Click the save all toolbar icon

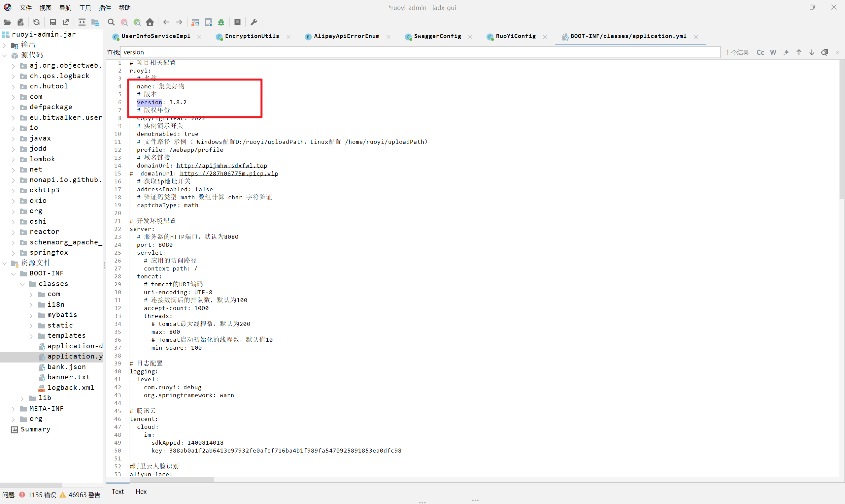point(53,22)
